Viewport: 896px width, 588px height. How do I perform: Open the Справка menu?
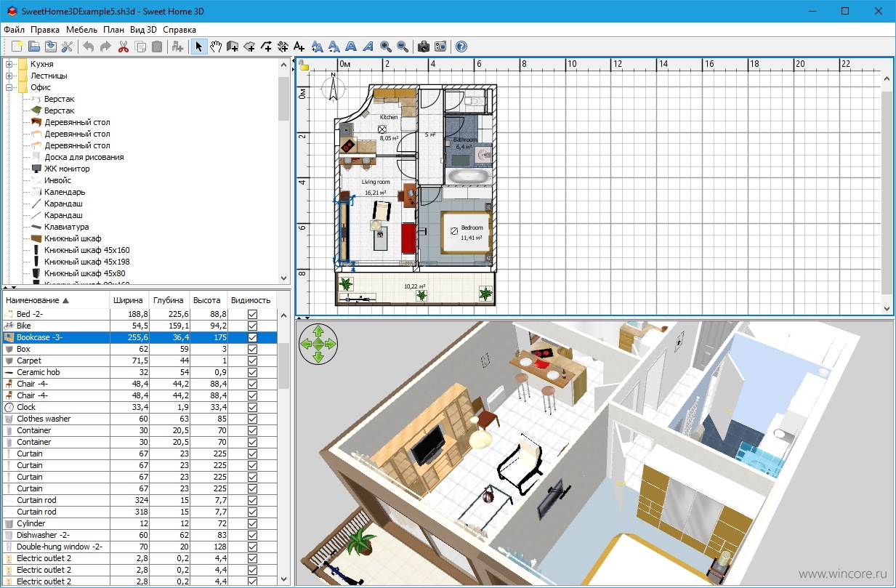[x=179, y=30]
